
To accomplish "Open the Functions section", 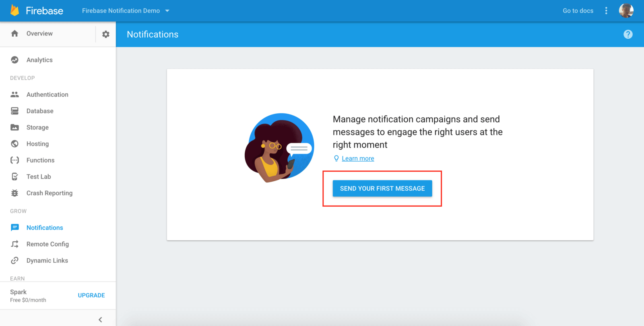I will (x=40, y=160).
